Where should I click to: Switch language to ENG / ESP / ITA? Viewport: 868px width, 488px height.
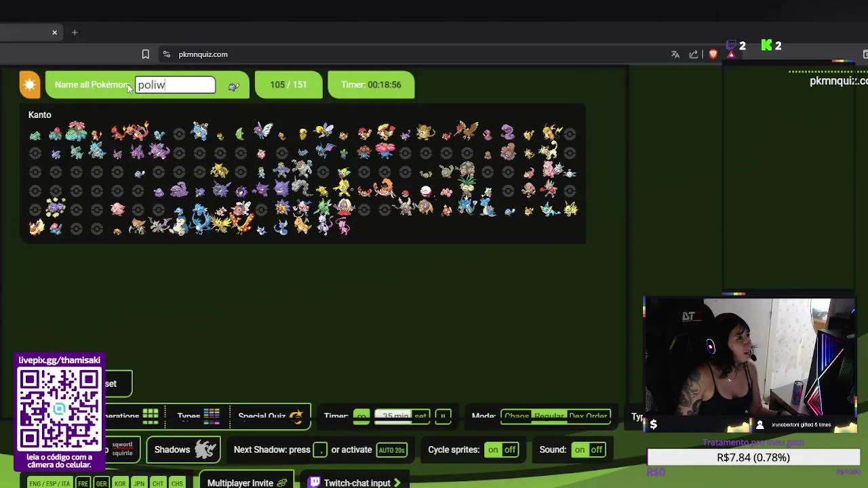pos(50,483)
